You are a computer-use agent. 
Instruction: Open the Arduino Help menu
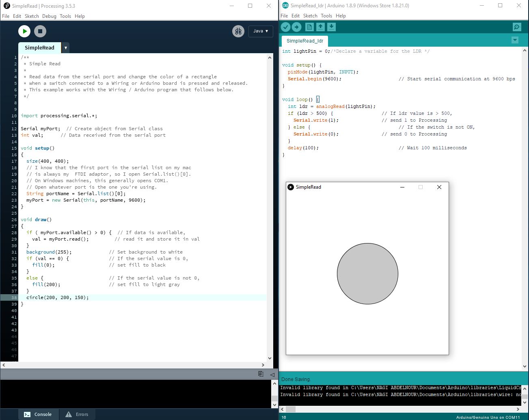tap(341, 16)
